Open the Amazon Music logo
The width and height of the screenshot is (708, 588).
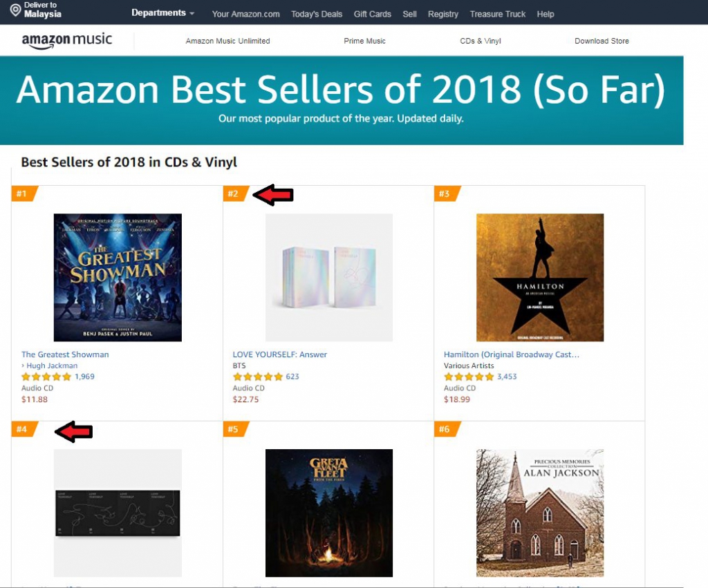pyautogui.click(x=67, y=40)
